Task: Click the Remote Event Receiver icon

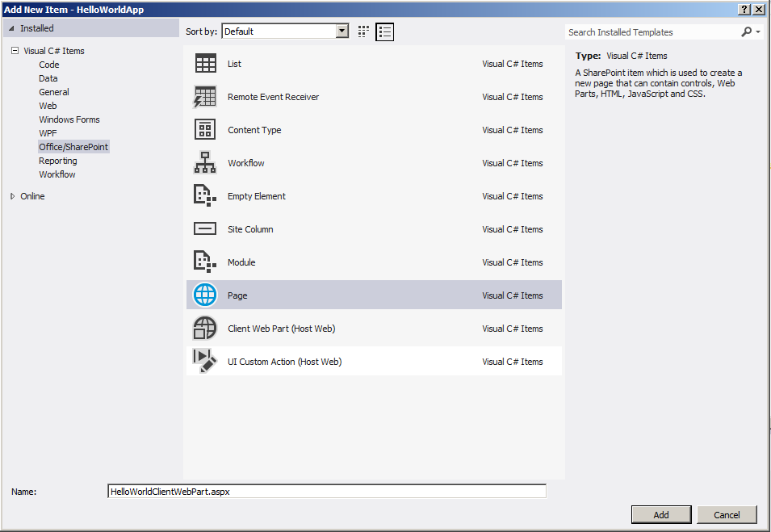Action: coord(204,97)
